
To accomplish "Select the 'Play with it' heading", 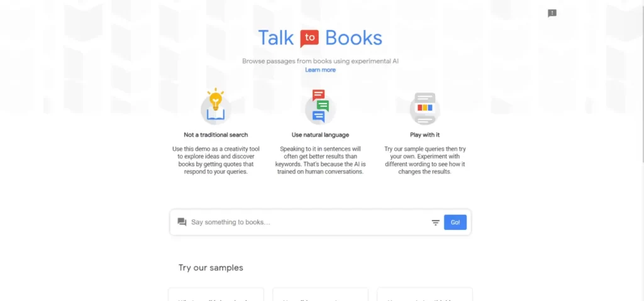I will (x=425, y=134).
